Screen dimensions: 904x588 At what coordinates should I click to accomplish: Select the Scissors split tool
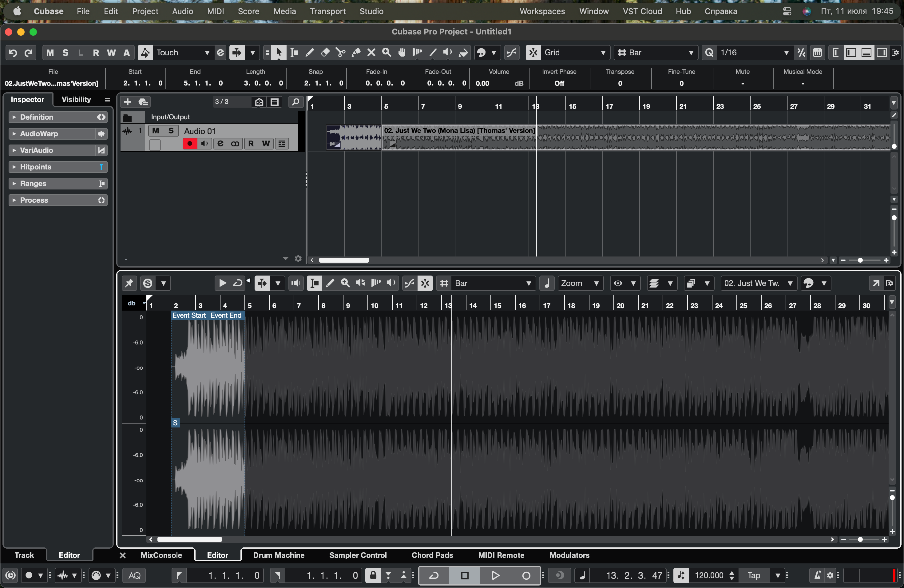(340, 52)
